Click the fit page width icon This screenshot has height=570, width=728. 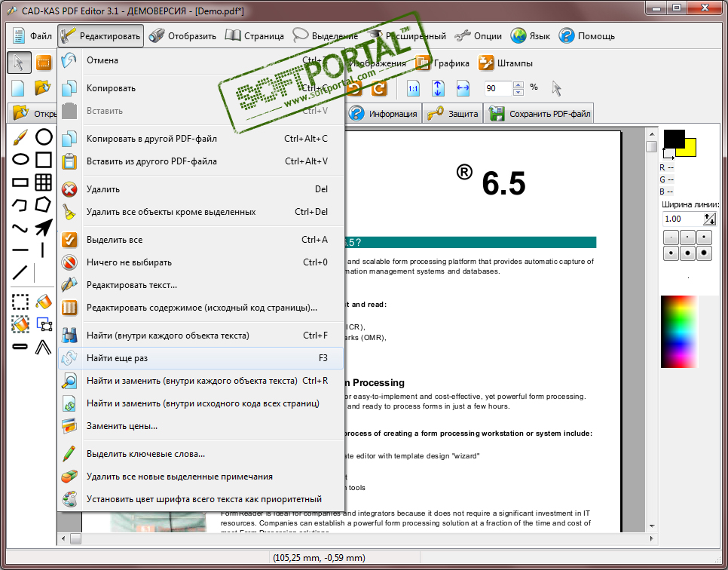pyautogui.click(x=463, y=88)
